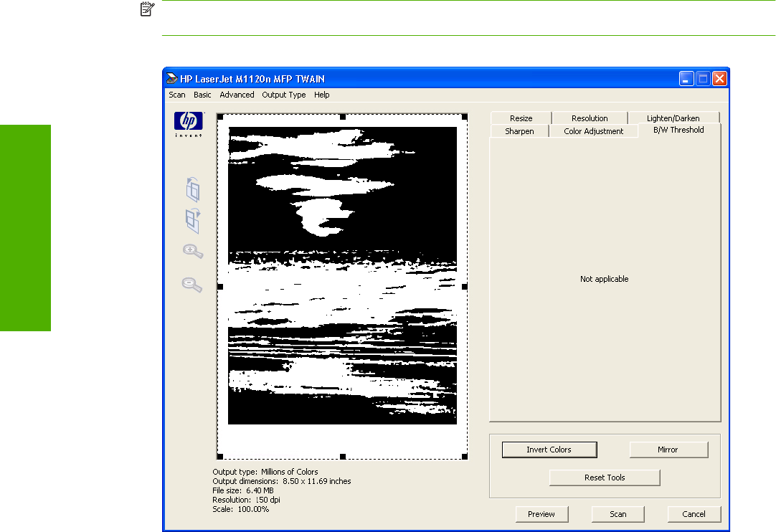
Task: Click the scanner icon in title bar
Action: click(172, 78)
